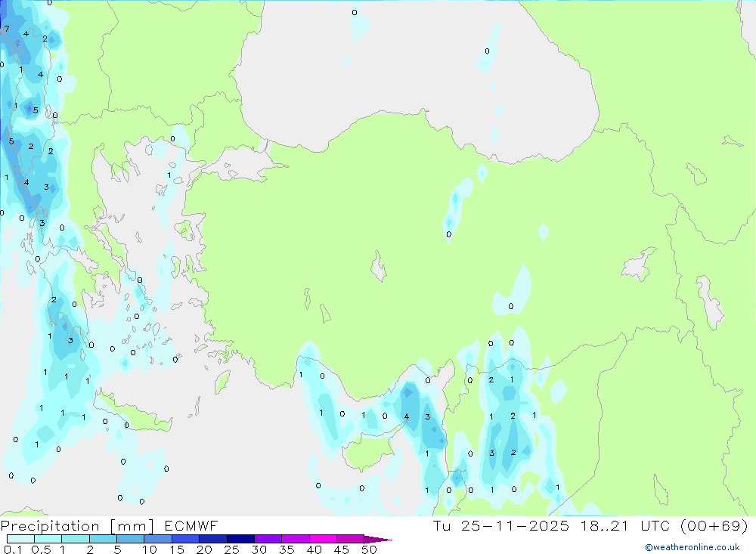The width and height of the screenshot is (756, 554).
Task: Click the map precipitation value '7'
Action: pyautogui.click(x=7, y=29)
